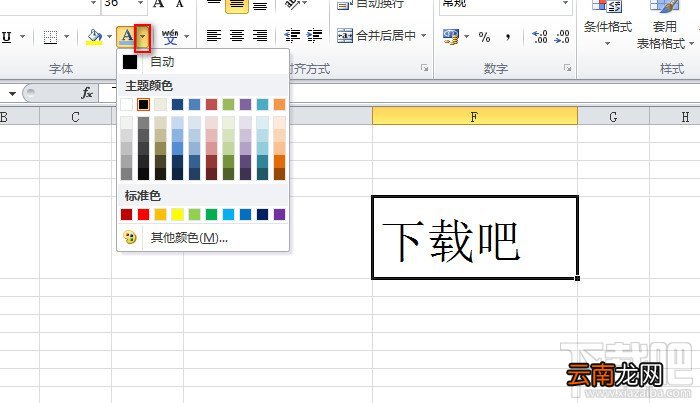Click the cell borders icon
This screenshot has width=700, height=403.
(x=50, y=37)
